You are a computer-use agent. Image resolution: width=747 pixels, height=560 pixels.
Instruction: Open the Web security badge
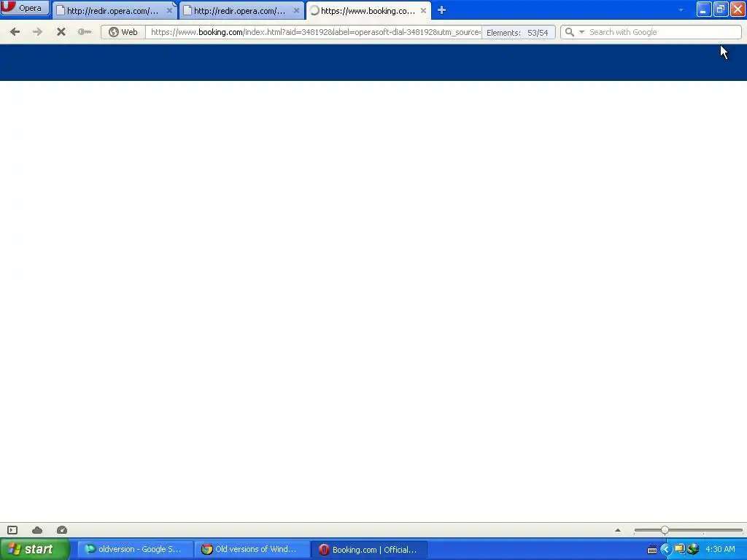[123, 32]
